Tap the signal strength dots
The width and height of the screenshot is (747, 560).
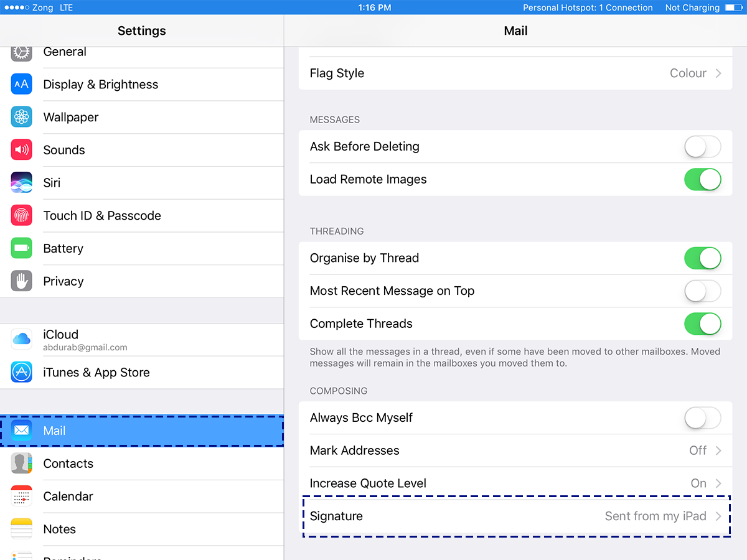coord(16,7)
